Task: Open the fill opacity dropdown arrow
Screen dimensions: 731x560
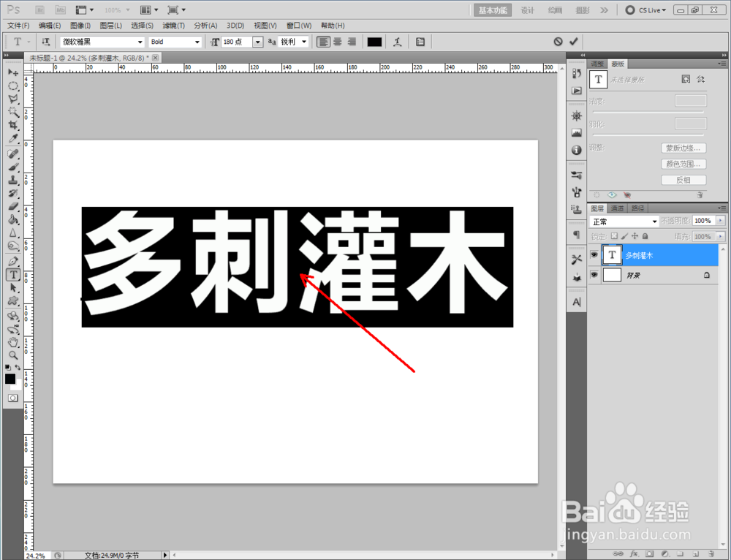Action: (721, 236)
